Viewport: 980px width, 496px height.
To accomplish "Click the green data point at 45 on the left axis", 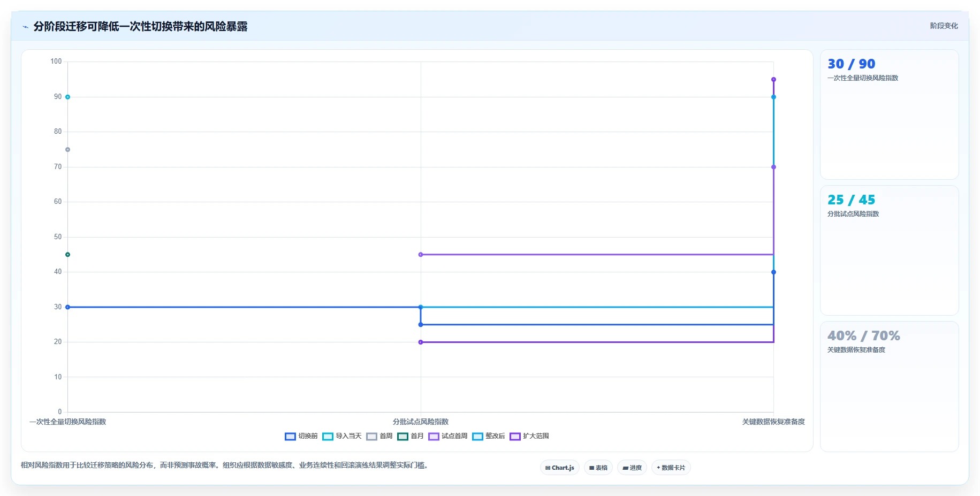I will pyautogui.click(x=67, y=255).
